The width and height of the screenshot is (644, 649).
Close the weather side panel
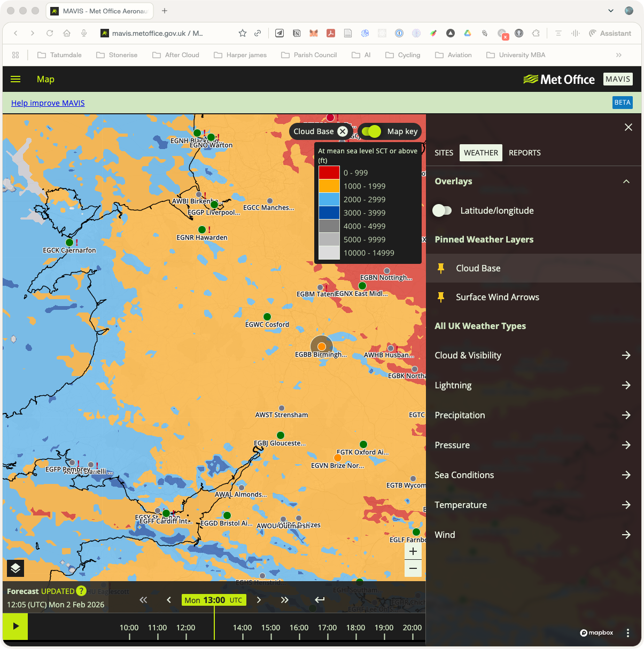point(629,127)
